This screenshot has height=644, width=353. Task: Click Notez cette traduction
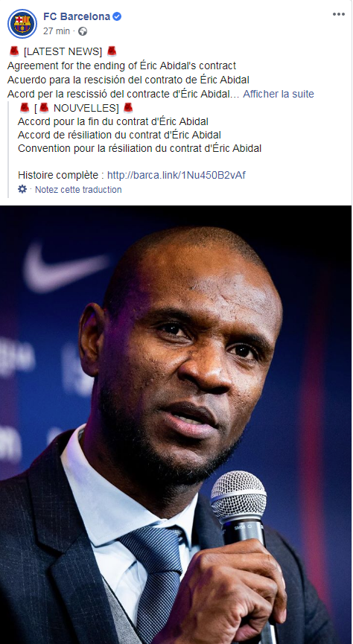[78, 190]
